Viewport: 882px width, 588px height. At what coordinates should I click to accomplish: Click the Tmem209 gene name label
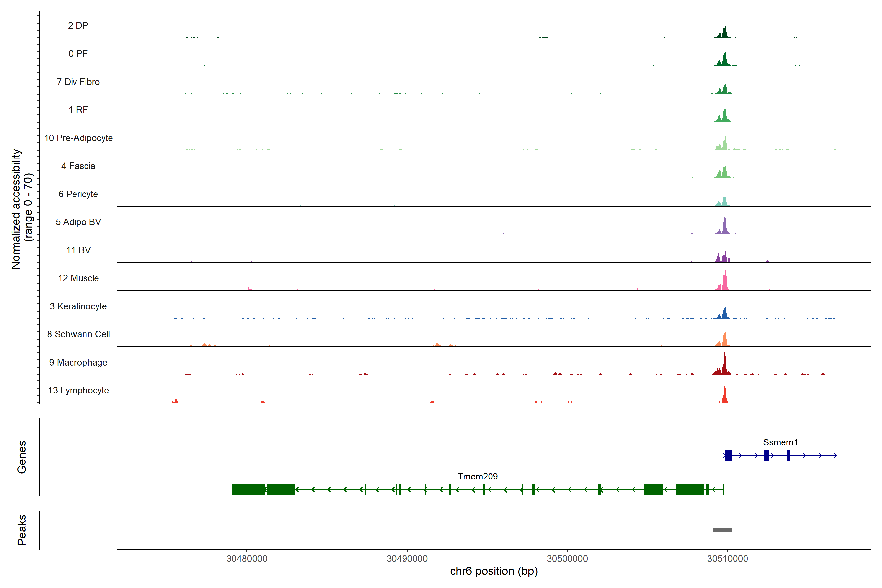click(x=477, y=476)
